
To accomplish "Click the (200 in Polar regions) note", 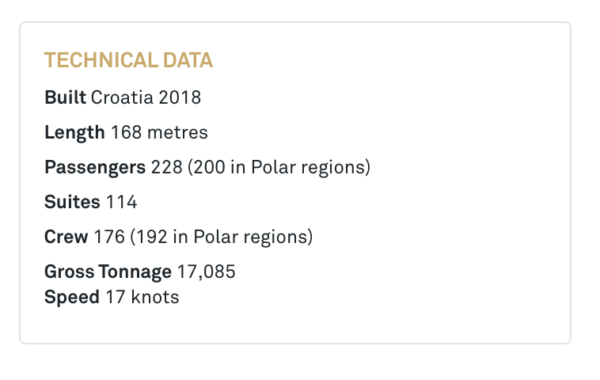I will click(x=279, y=168).
